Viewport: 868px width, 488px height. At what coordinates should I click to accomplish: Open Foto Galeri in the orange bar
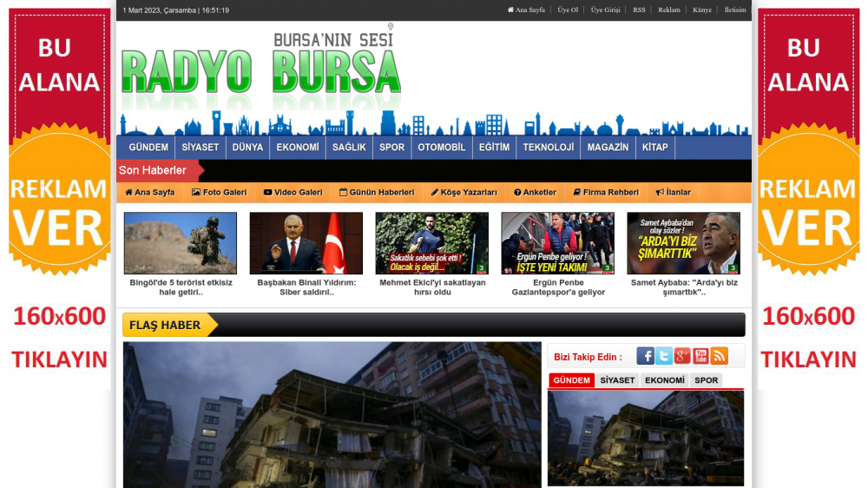point(219,193)
